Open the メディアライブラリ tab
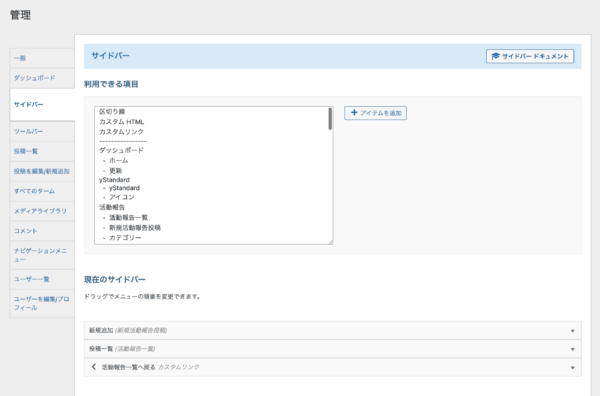 tap(42, 211)
